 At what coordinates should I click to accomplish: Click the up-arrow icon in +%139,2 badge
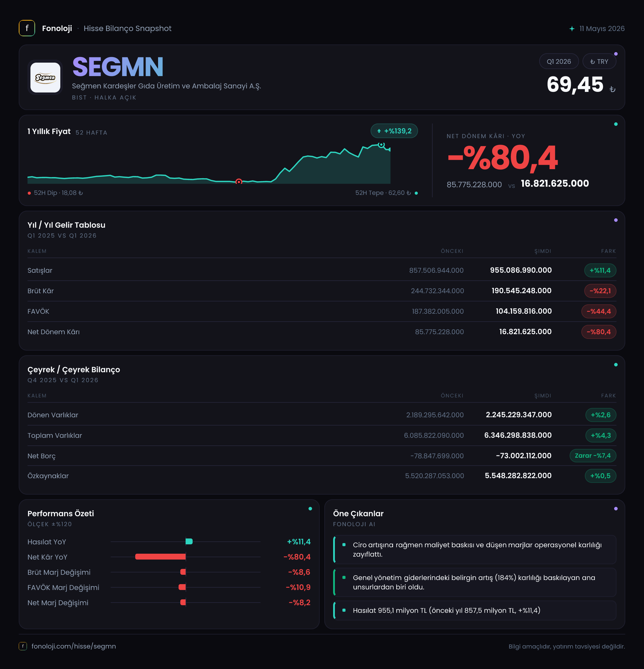379,131
